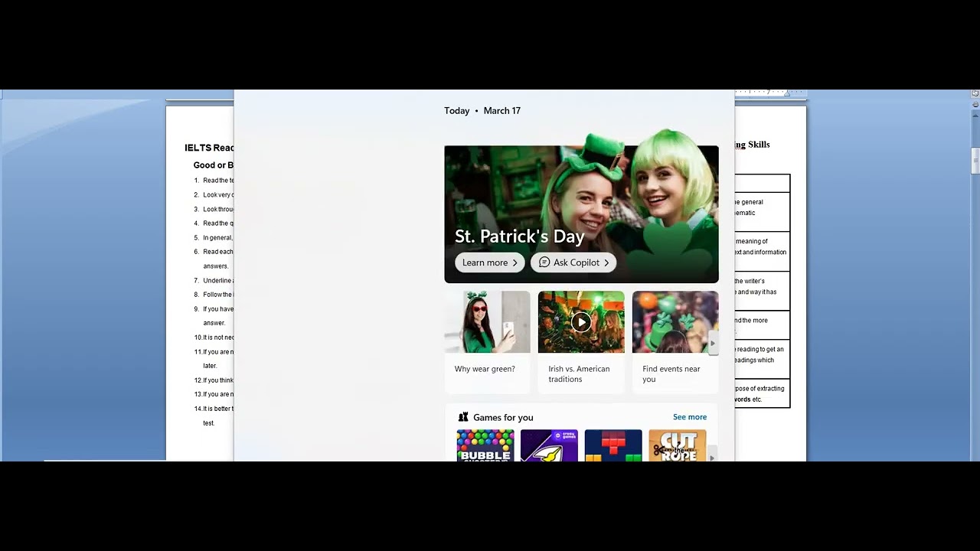Click list item 1 'Read the te' in Word

[218, 181]
